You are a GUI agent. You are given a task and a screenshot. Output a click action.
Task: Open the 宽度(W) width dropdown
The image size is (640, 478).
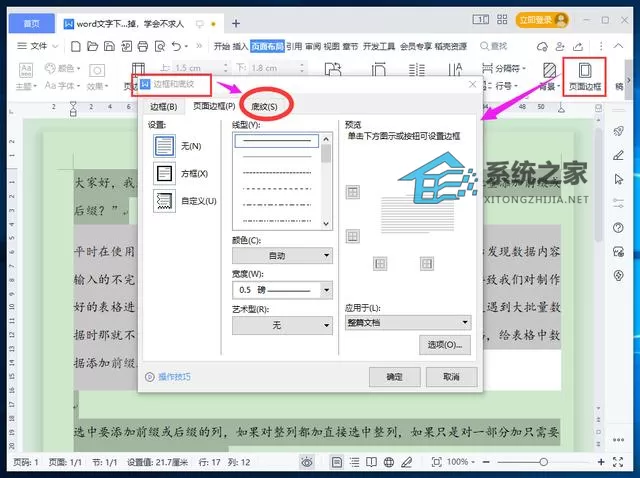[x=282, y=290]
